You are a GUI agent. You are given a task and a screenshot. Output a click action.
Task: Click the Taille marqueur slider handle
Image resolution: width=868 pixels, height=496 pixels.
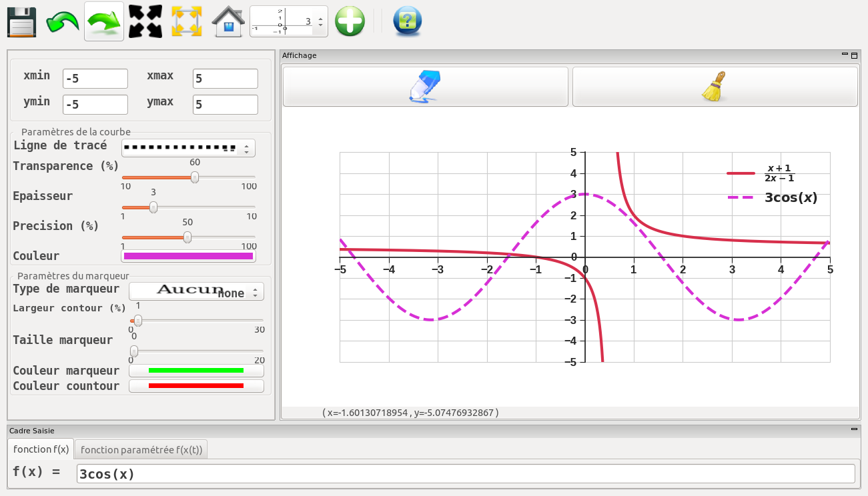tap(134, 351)
